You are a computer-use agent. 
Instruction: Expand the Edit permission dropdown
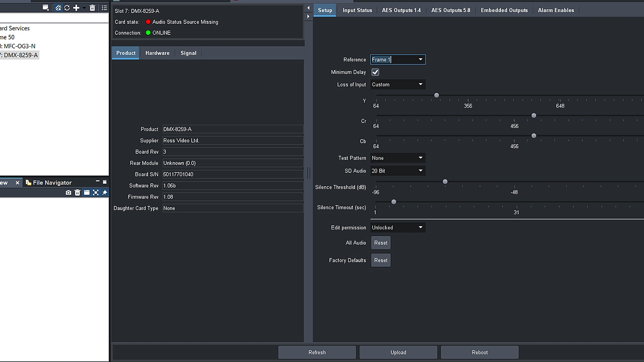(x=398, y=228)
